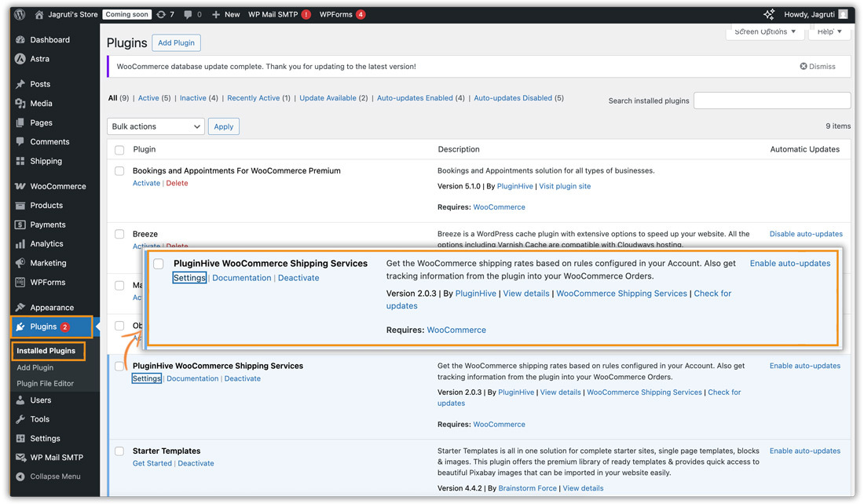Click Get Started under Starter Templates
Screen dimensions: 864x504
pyautogui.click(x=152, y=464)
